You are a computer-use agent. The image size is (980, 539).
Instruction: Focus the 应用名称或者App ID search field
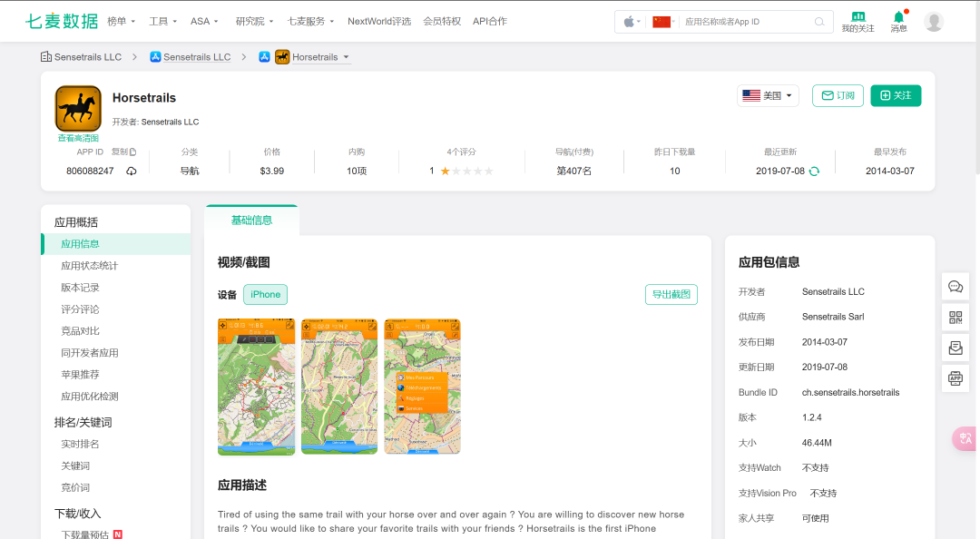pos(748,22)
